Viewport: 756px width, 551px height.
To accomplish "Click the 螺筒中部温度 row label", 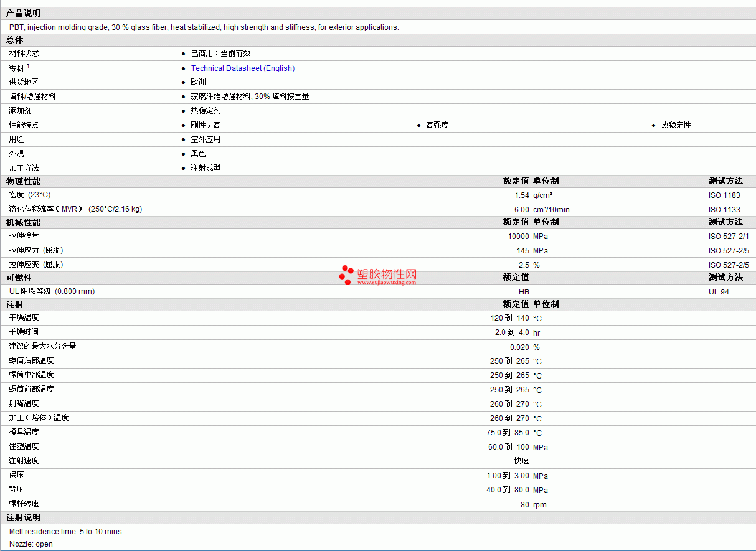I will 31,375.
